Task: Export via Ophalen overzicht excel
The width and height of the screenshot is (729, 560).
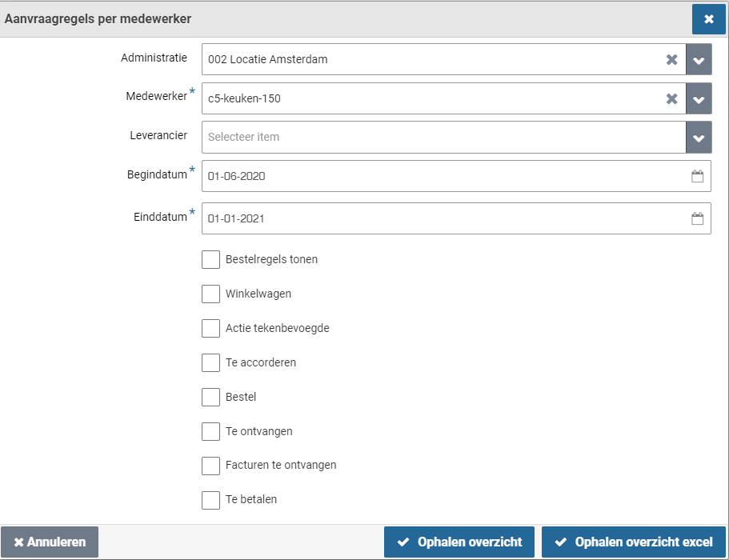Action: tap(633, 542)
